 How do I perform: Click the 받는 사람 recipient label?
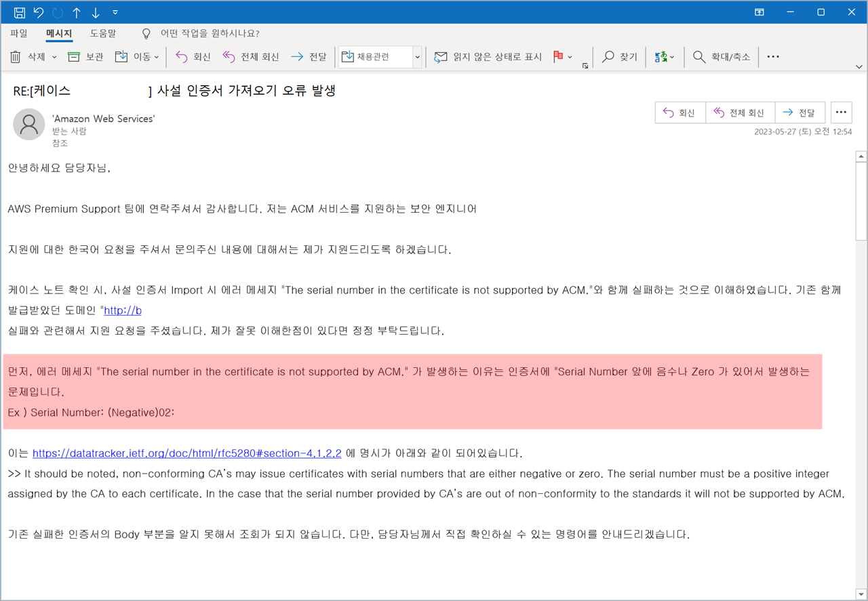pyautogui.click(x=69, y=131)
